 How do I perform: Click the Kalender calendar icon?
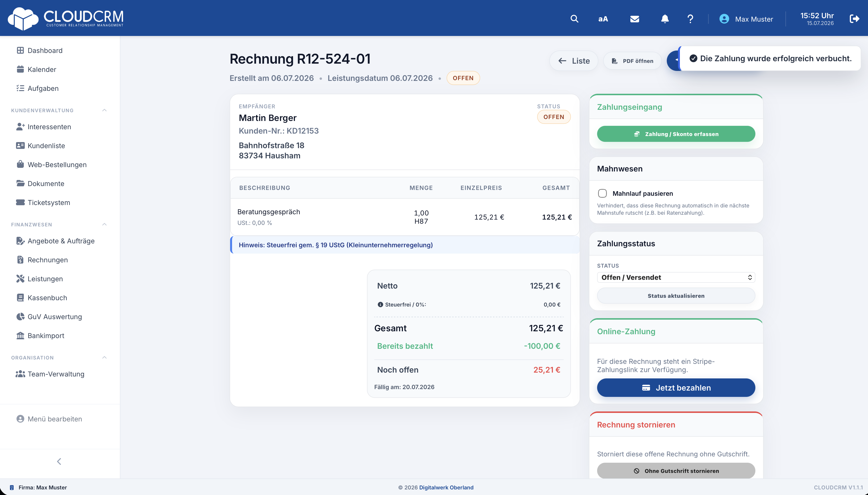click(x=20, y=69)
